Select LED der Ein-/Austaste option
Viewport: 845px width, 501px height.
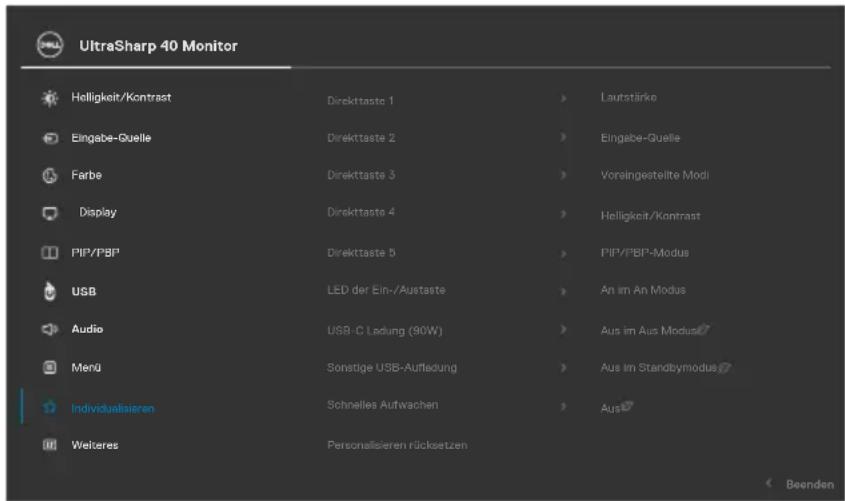[x=386, y=290]
